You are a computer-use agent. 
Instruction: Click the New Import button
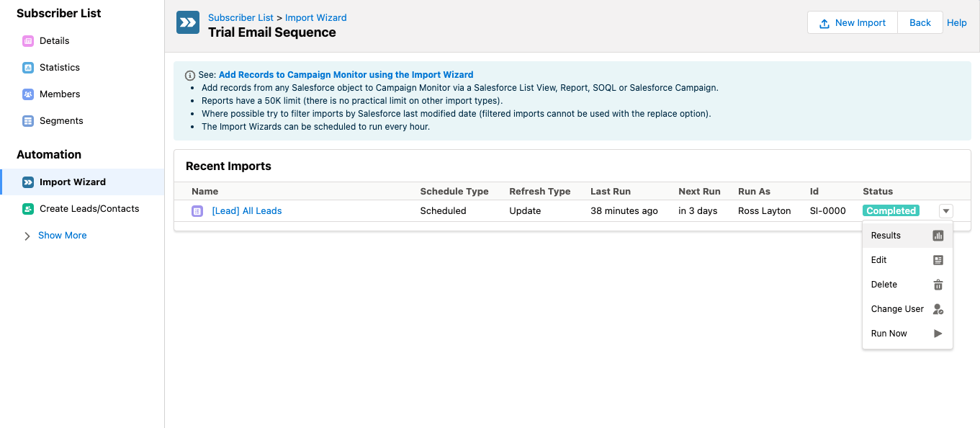coord(853,23)
